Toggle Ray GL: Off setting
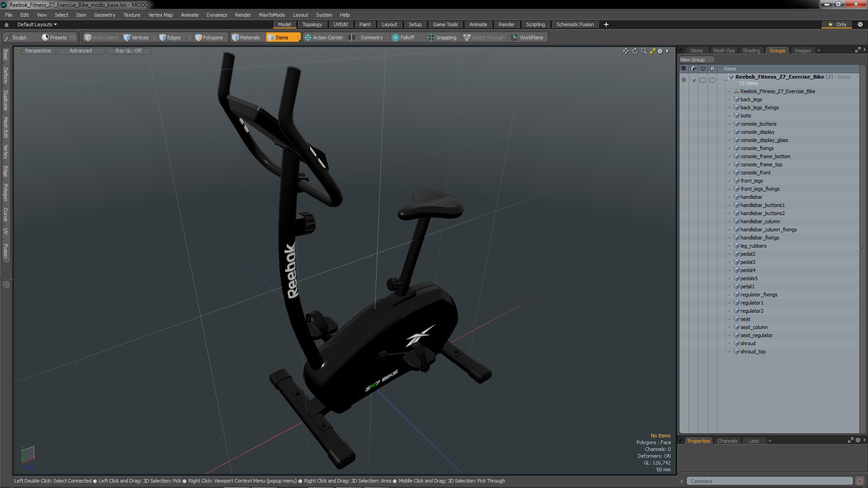Viewport: 868px width, 488px height. coord(128,51)
